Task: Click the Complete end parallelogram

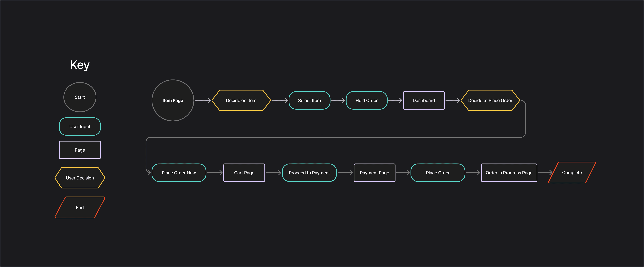Action: coord(572,172)
